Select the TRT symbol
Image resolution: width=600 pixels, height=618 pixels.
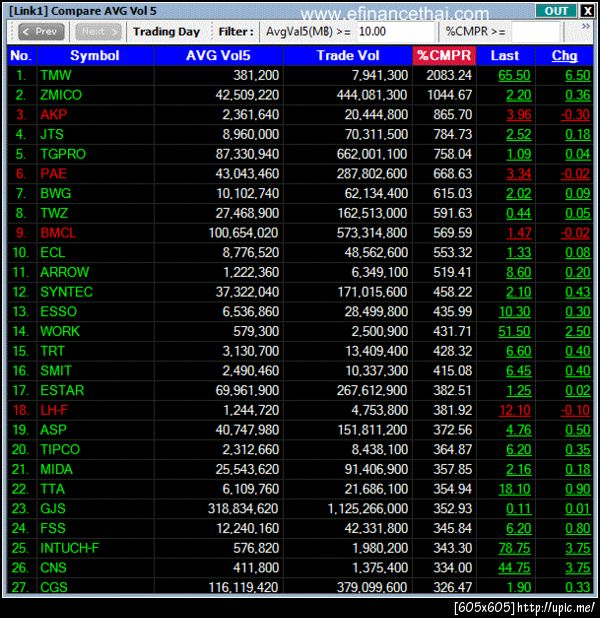point(52,351)
